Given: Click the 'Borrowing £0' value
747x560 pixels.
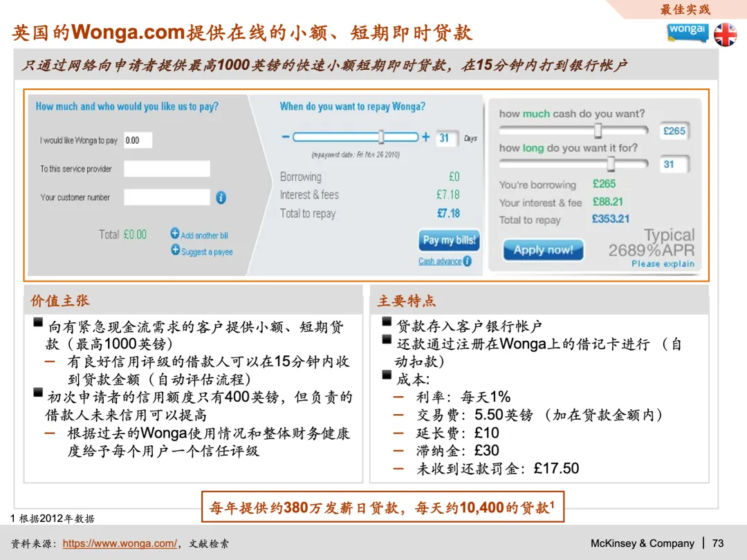Looking at the screenshot, I should tap(454, 177).
